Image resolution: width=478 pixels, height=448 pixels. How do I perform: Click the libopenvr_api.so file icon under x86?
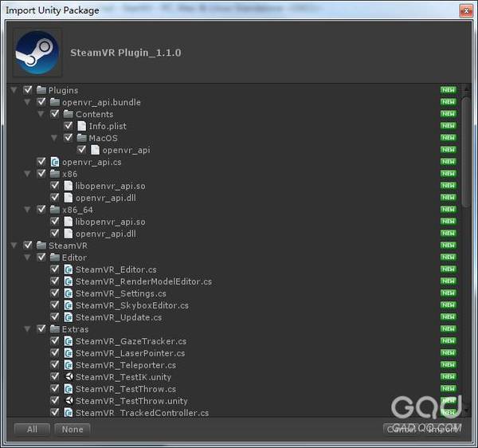click(x=68, y=186)
